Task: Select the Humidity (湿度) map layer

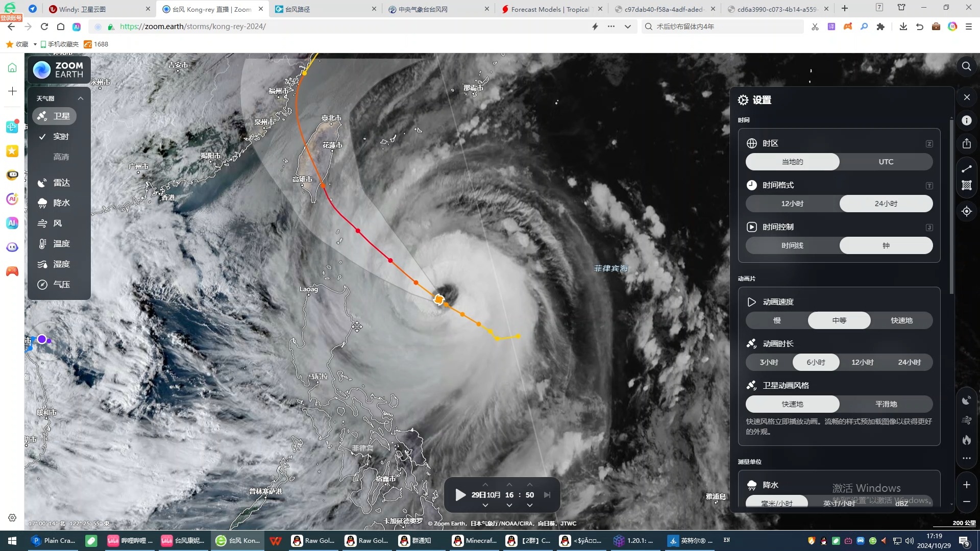Action: [55, 264]
